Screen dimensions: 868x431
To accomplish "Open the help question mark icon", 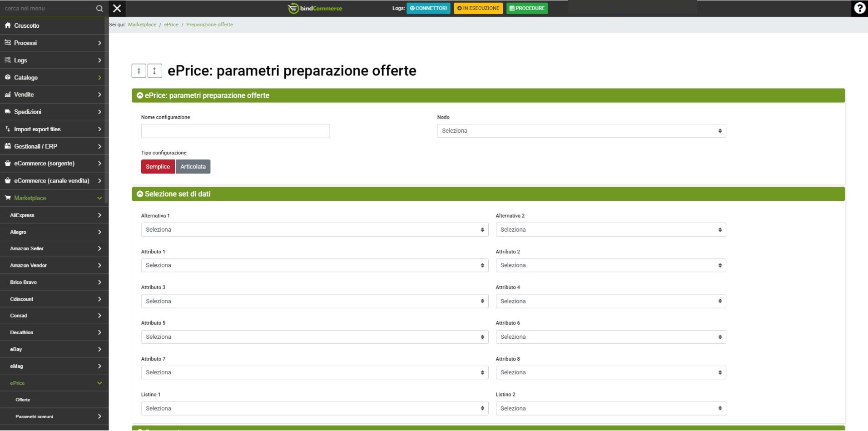I will 859,8.
